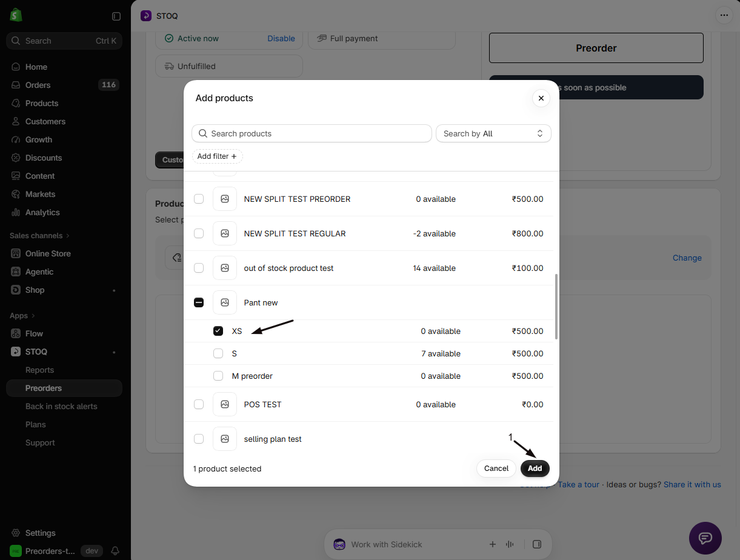Toggle the Pant new product checkbox

click(199, 302)
